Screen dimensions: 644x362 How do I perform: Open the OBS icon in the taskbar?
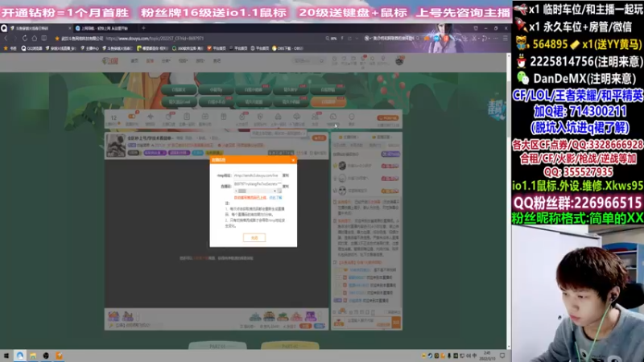coord(46,356)
